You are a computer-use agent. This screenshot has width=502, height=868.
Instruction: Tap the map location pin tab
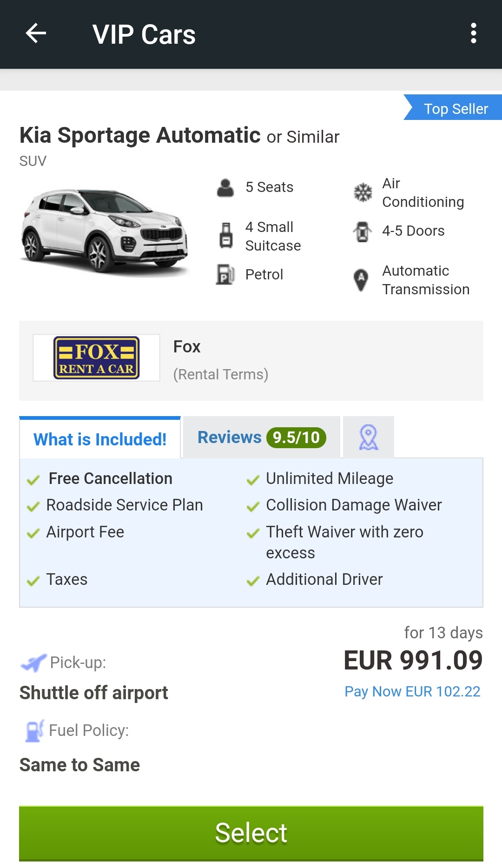(369, 437)
